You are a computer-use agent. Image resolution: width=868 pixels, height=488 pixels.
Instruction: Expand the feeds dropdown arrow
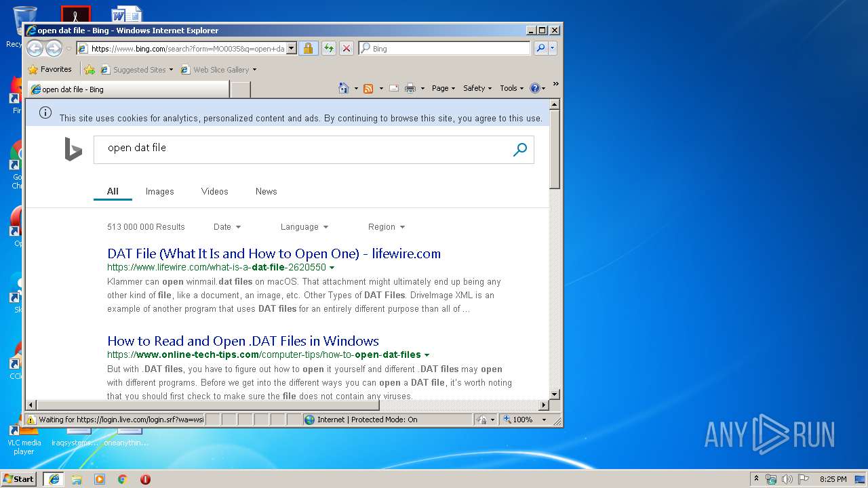[381, 88]
